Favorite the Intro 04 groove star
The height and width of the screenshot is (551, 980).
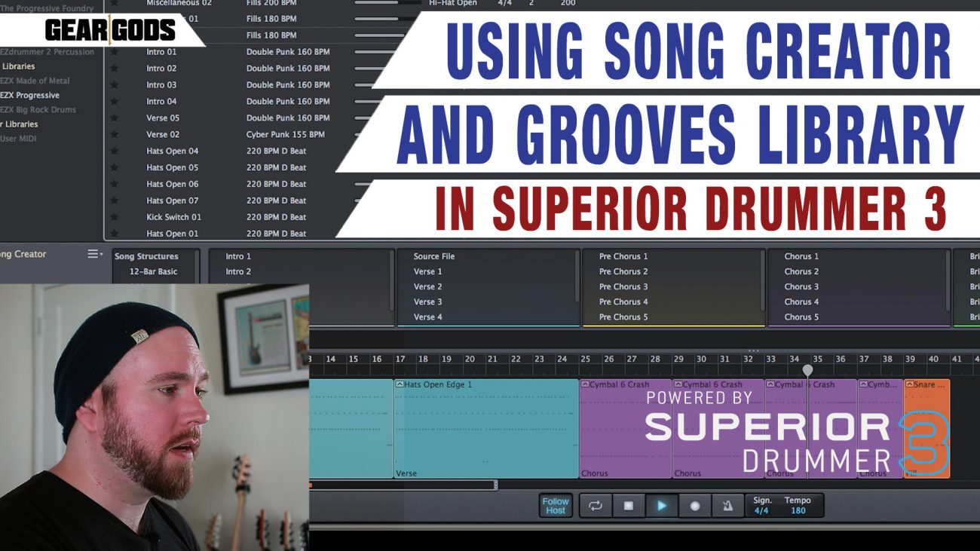115,102
